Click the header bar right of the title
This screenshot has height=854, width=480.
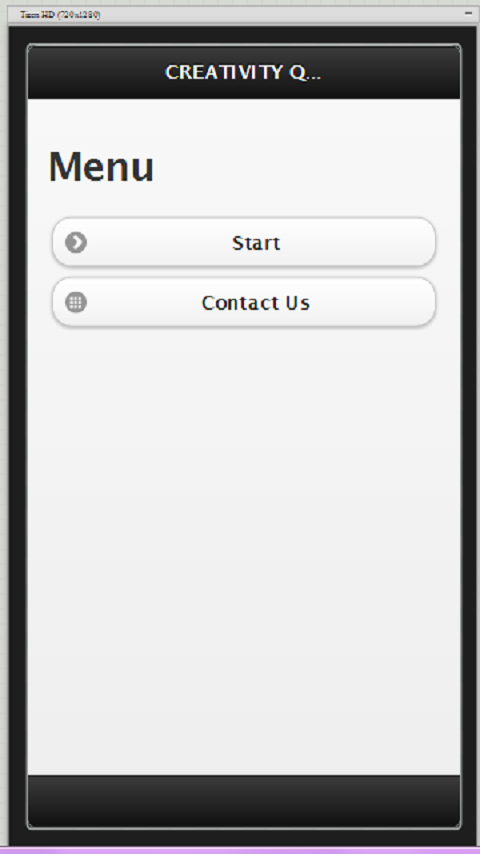coord(391,72)
